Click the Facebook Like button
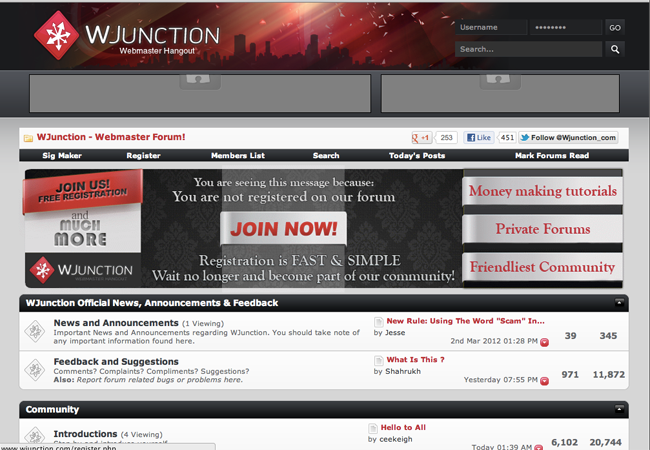This screenshot has width=650, height=450. [x=480, y=138]
